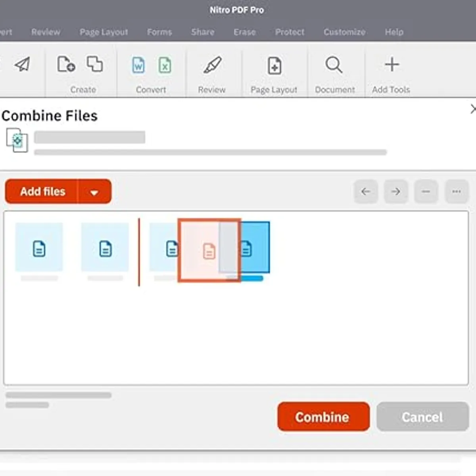Open the Create PDF tool

[65, 64]
